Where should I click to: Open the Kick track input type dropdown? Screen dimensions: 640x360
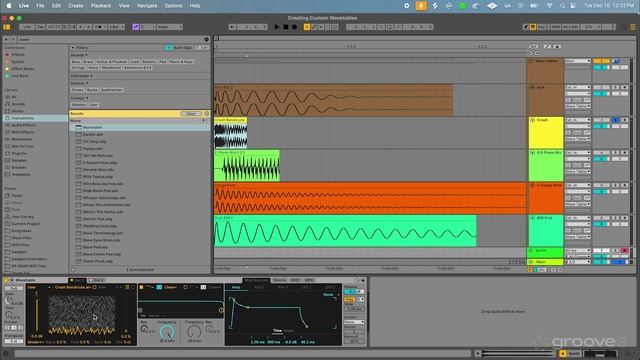tap(578, 87)
